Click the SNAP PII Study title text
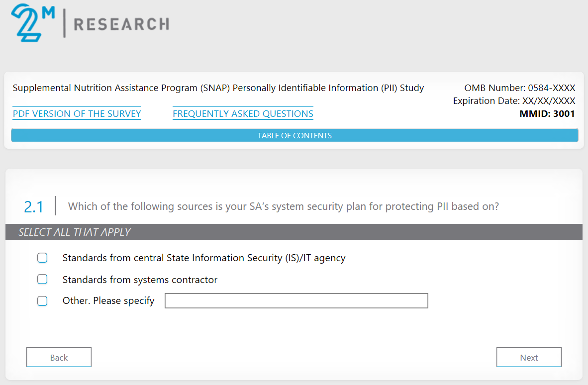Image resolution: width=588 pixels, height=385 pixels. coord(218,88)
